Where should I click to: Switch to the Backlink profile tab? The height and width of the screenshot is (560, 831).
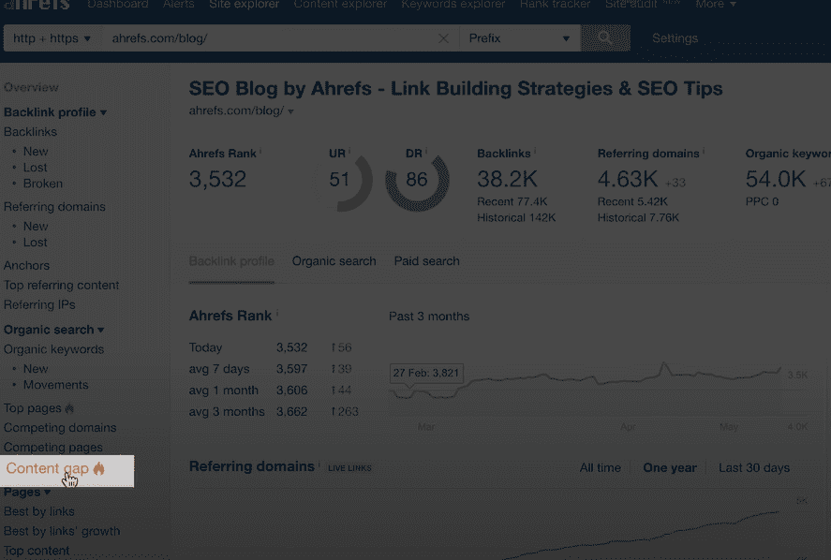[x=232, y=261]
